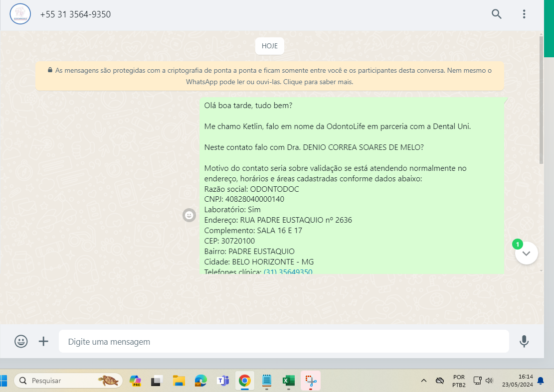
Task: Open the chat options menu
Action: [524, 14]
